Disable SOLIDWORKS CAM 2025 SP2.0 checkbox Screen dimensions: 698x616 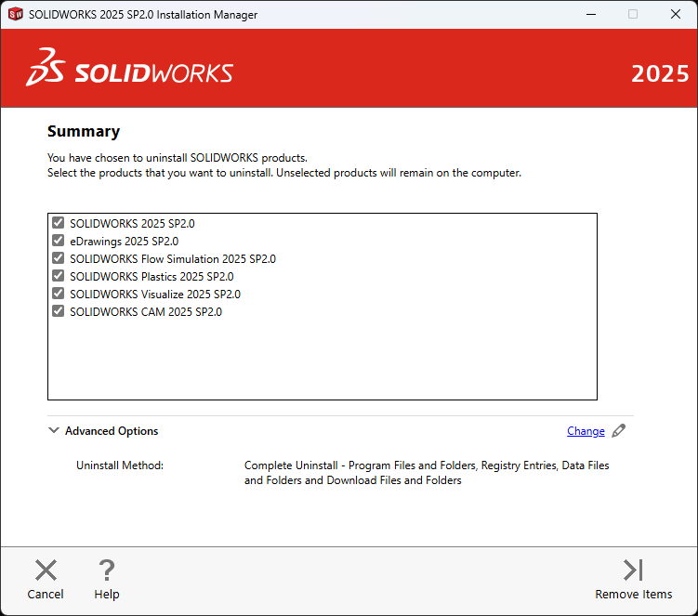(59, 311)
